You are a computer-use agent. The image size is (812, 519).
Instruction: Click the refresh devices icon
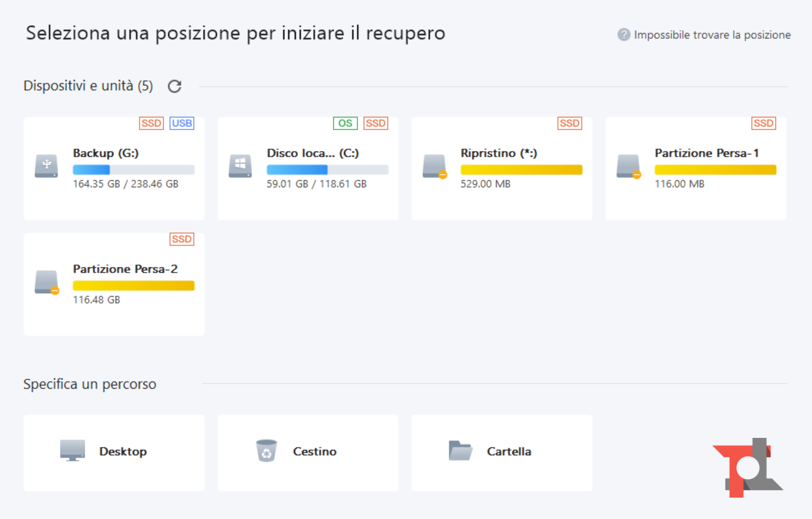coord(174,87)
